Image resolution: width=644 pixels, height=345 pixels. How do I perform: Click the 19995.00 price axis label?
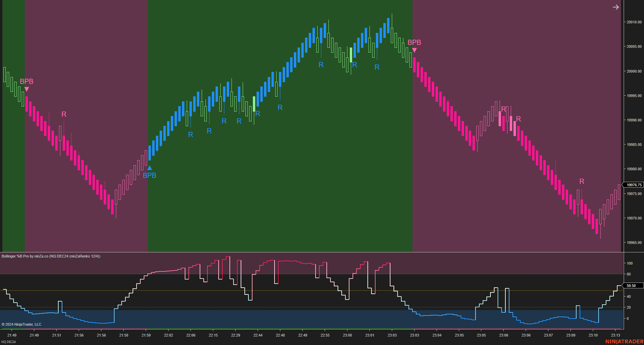(x=634, y=96)
